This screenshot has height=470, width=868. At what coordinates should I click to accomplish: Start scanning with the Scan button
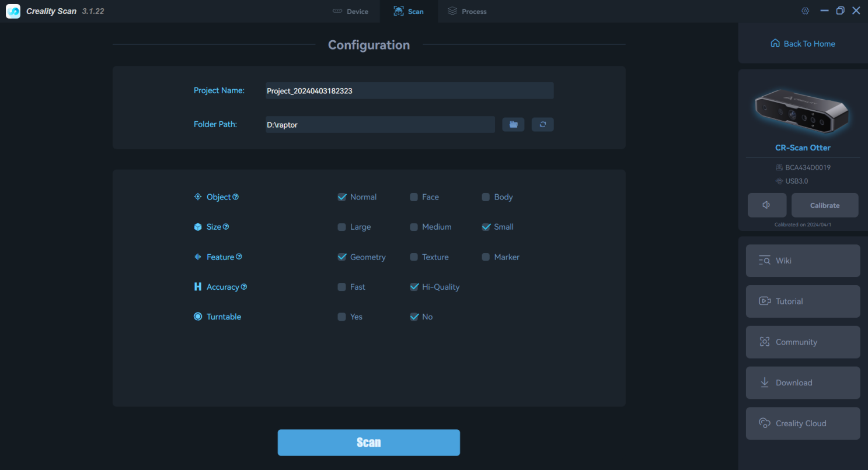pyautogui.click(x=369, y=443)
